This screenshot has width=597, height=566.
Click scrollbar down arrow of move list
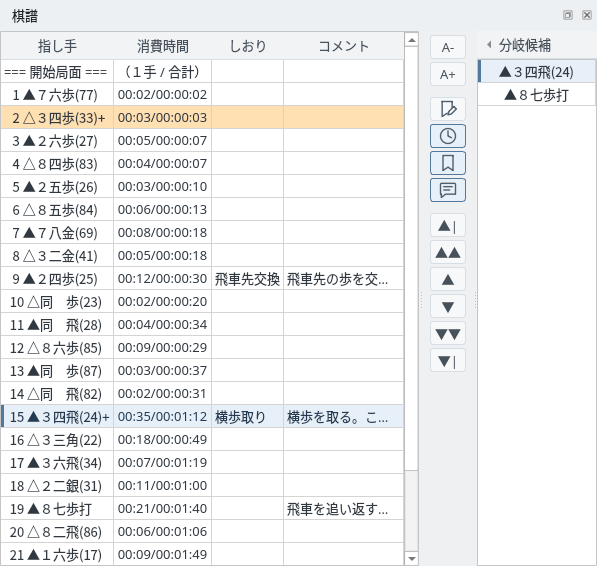point(411,558)
